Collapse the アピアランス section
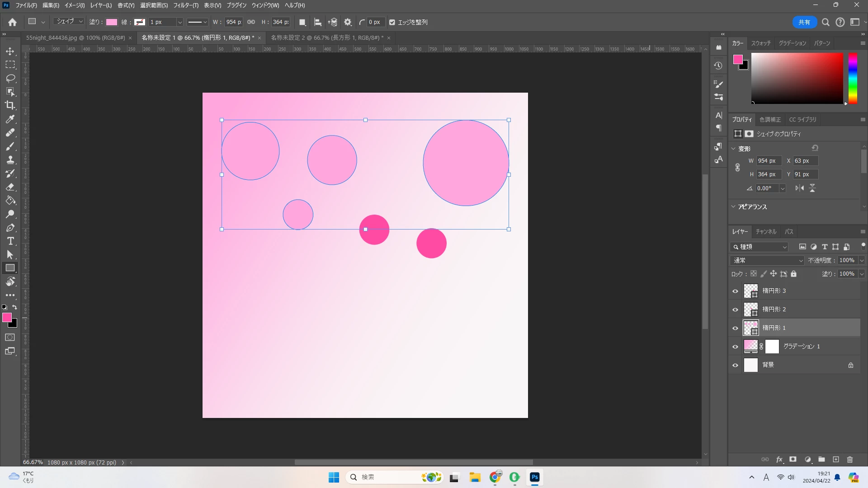The image size is (868, 488). (734, 206)
